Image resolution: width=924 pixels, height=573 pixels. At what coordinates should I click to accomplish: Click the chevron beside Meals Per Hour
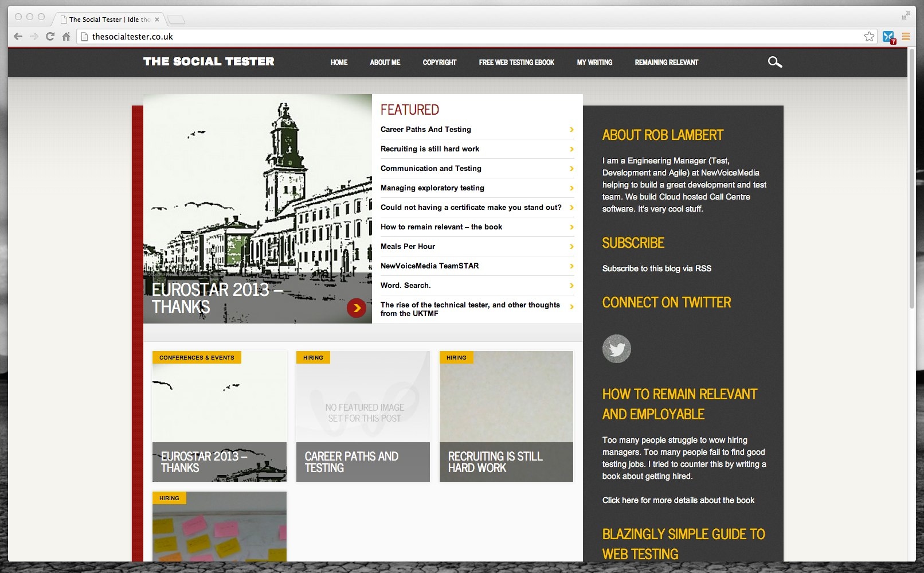coord(571,247)
